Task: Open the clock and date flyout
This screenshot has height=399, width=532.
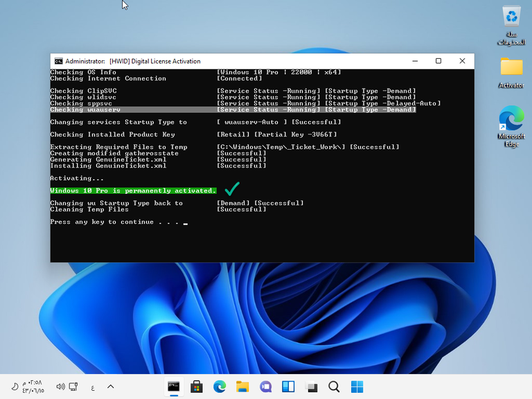Action: click(33, 387)
